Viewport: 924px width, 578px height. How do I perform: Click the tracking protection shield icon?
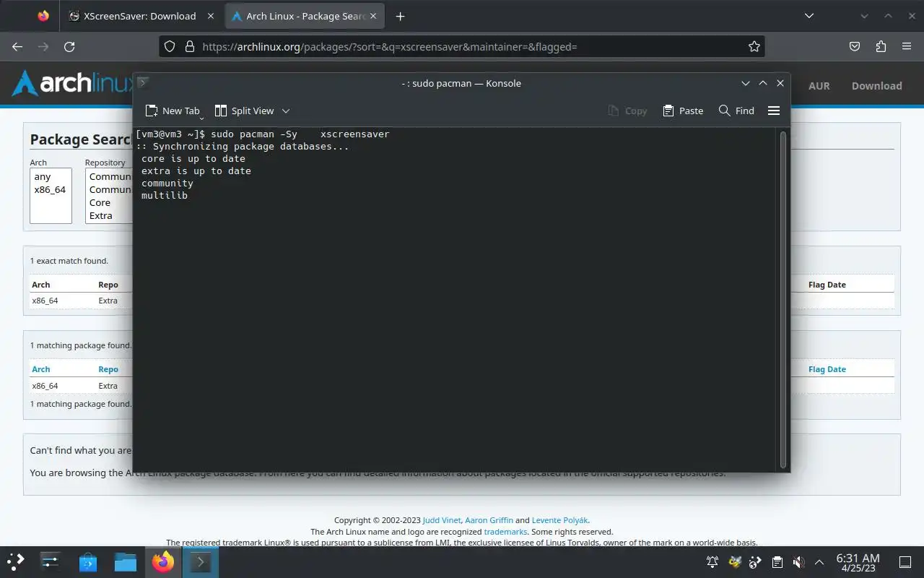click(x=170, y=46)
